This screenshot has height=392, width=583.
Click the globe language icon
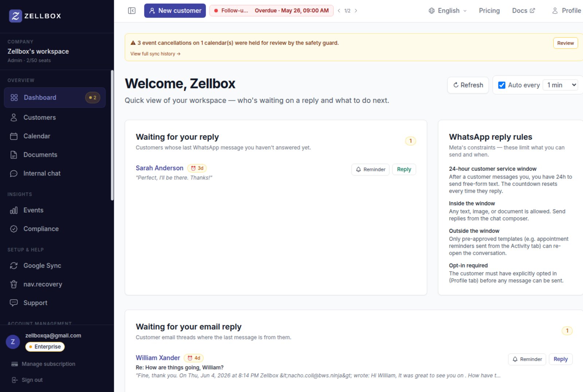tap(432, 11)
